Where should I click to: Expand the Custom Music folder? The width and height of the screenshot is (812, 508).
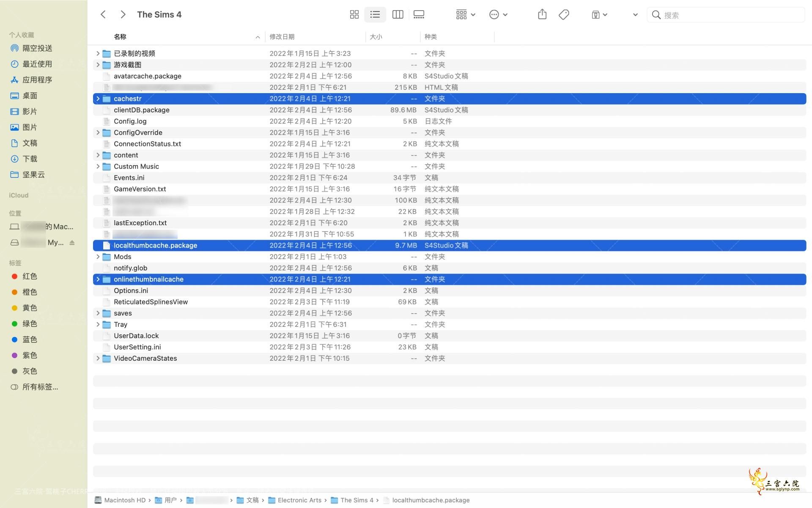[98, 166]
